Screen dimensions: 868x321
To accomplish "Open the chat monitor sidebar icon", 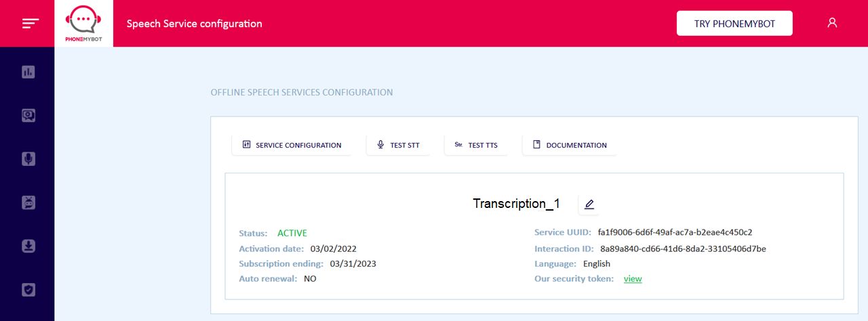I will [28, 115].
